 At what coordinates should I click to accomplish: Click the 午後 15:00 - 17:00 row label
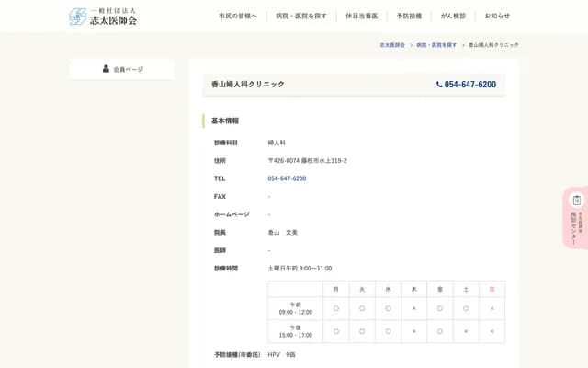(x=296, y=331)
